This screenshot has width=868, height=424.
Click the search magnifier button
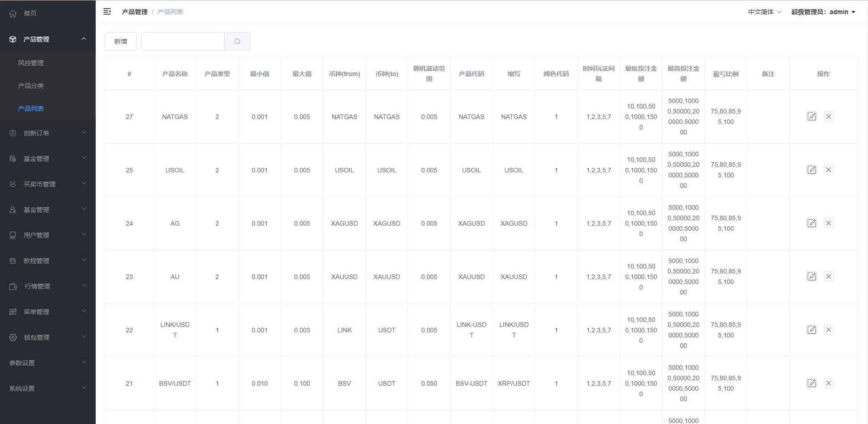pyautogui.click(x=237, y=41)
